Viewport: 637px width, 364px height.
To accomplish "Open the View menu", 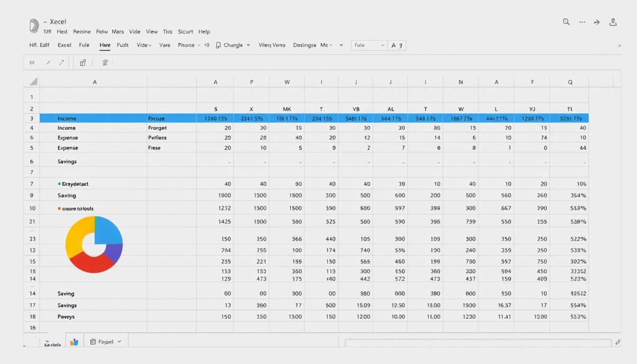I will click(152, 32).
